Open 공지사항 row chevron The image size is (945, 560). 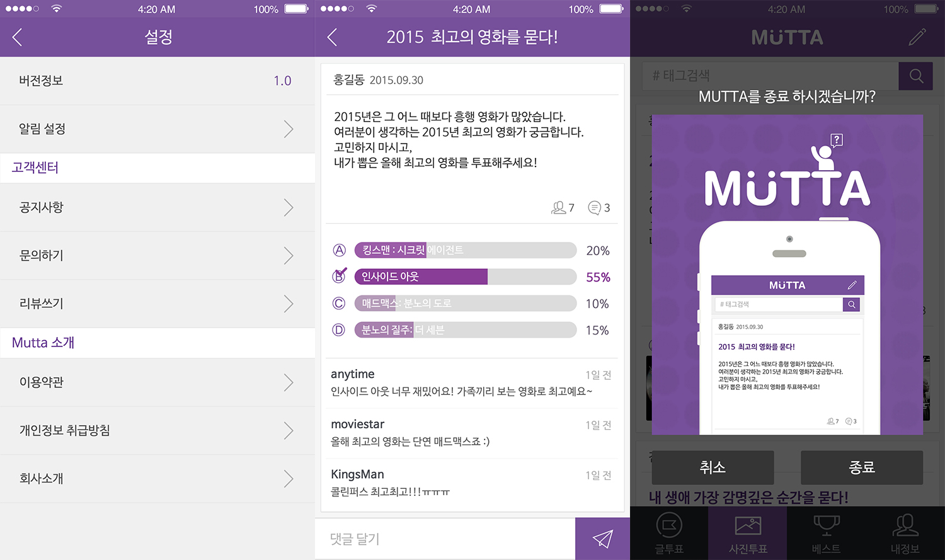pyautogui.click(x=288, y=207)
